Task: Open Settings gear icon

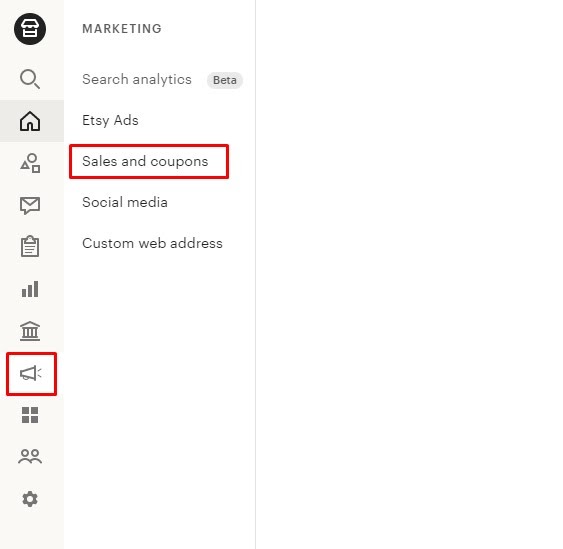Action: [30, 499]
